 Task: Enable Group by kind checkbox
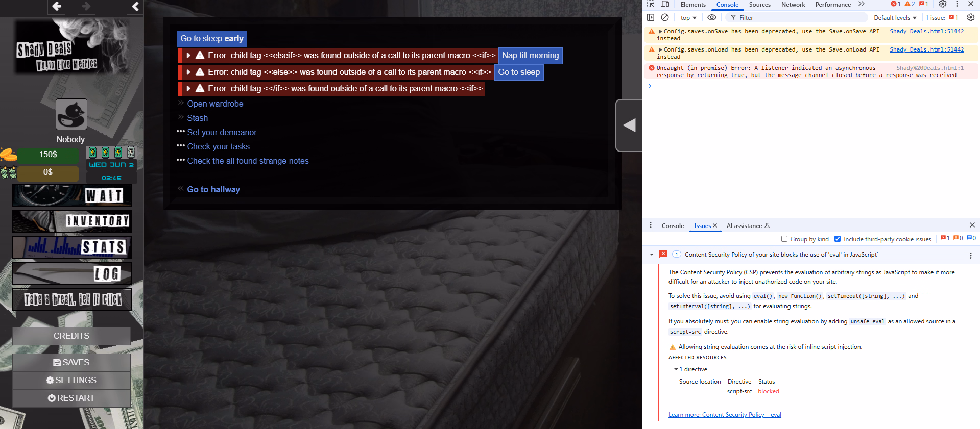(x=784, y=239)
